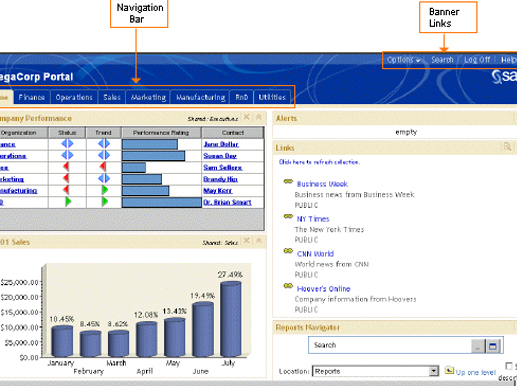The image size is (517, 386).
Task: Maximize the Reports Navigator search panel
Action: tap(493, 346)
